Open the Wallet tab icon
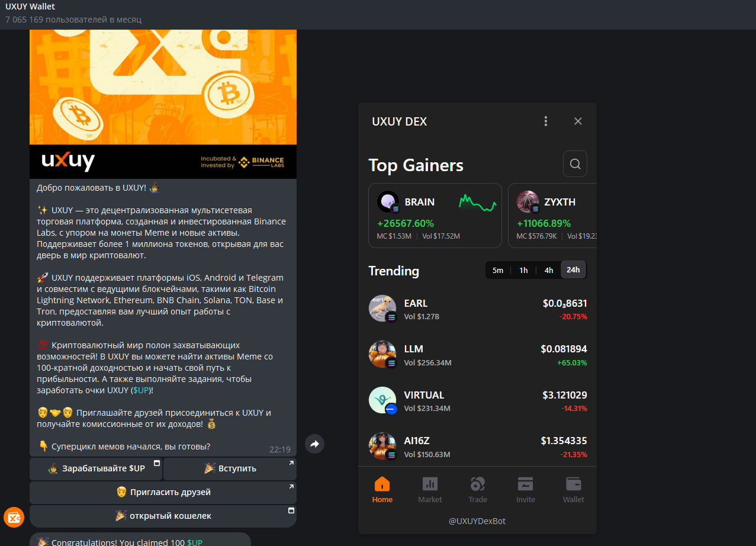Screen dimensions: 756x546 (573, 484)
